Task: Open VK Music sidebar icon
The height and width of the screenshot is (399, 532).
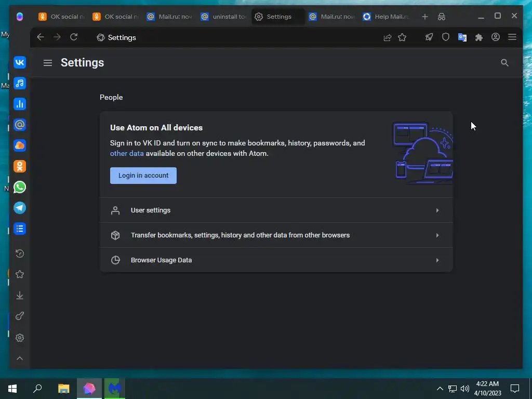Action: [x=20, y=83]
